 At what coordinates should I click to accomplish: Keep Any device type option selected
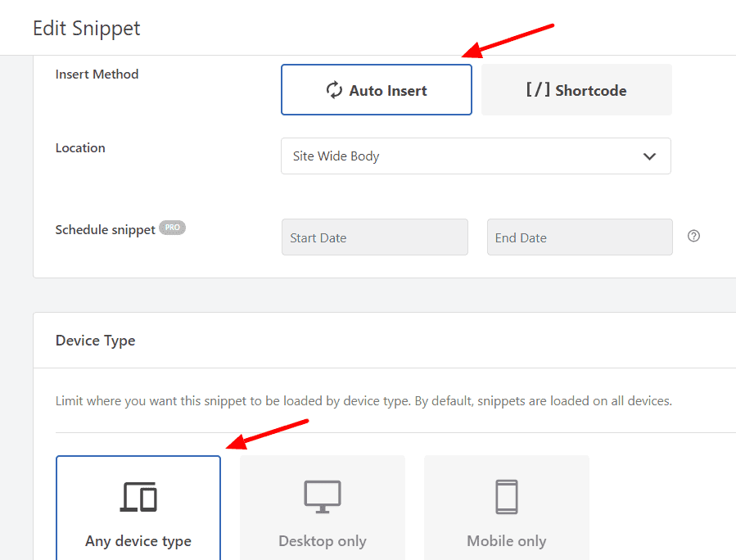[138, 508]
